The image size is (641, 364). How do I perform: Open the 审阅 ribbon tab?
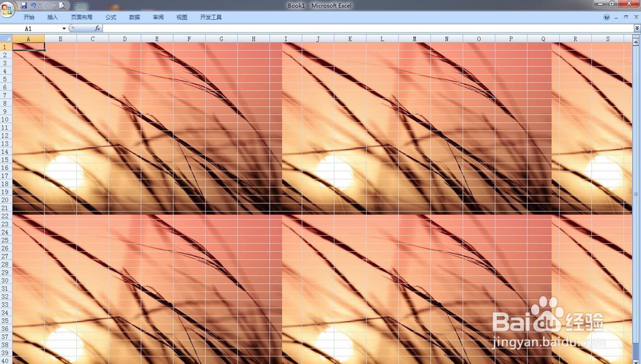[158, 17]
